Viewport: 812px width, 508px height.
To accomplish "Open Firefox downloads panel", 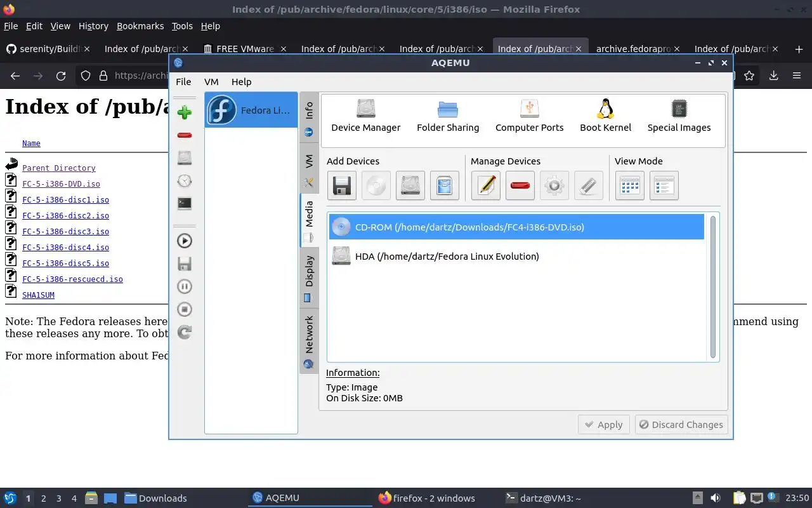I will tap(774, 76).
